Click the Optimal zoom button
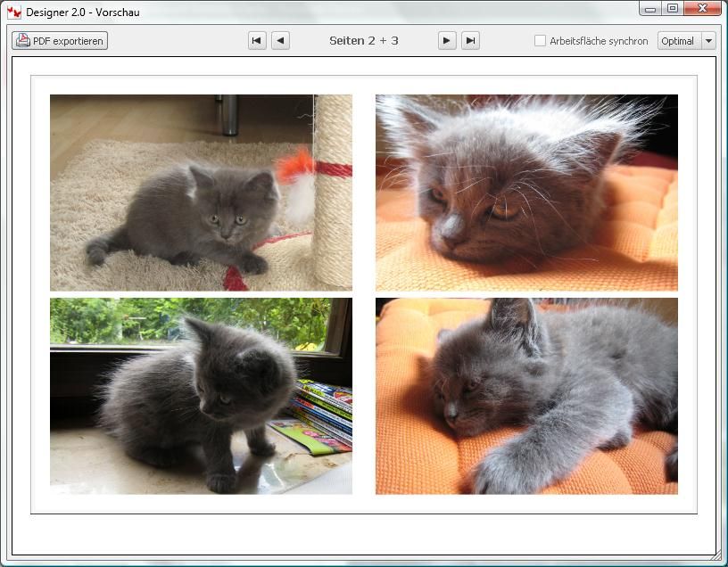 pos(678,41)
